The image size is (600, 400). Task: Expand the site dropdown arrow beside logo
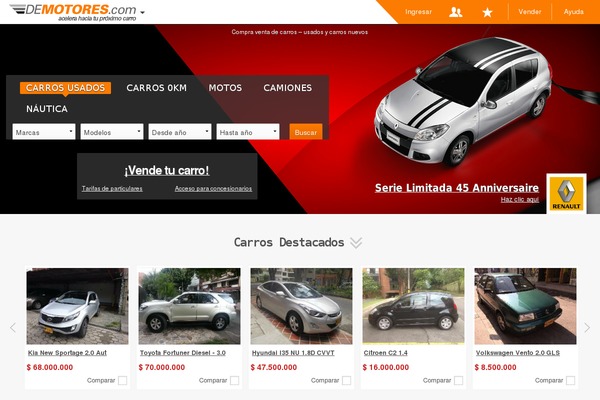[142, 12]
